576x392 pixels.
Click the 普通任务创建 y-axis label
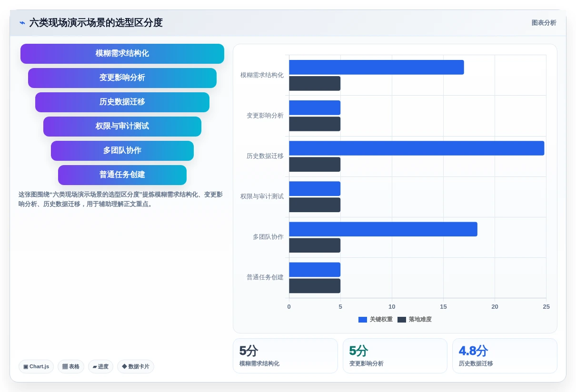click(265, 277)
